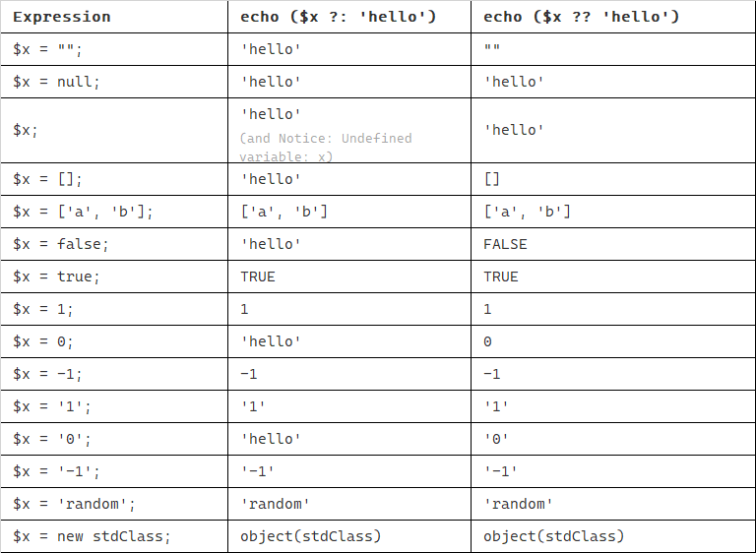This screenshot has width=756, height=553.
Task: Click the $x = 'random'; expression cell
Action: pos(114,504)
